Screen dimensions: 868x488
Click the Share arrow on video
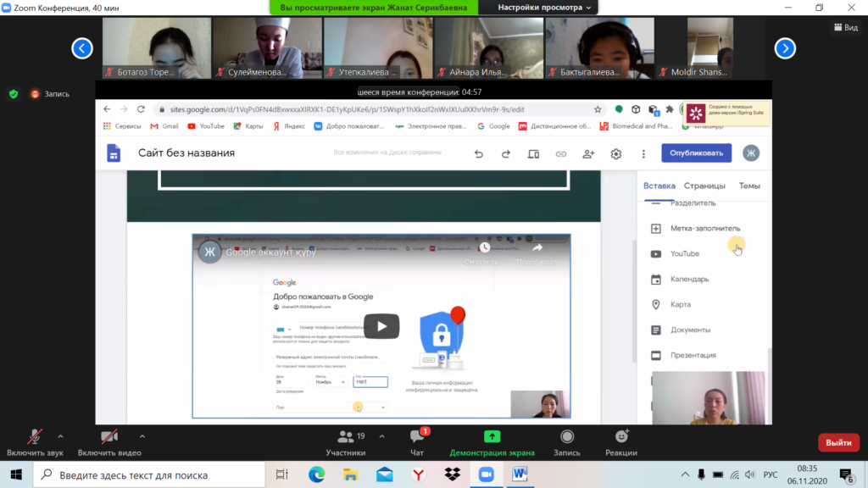tap(537, 248)
